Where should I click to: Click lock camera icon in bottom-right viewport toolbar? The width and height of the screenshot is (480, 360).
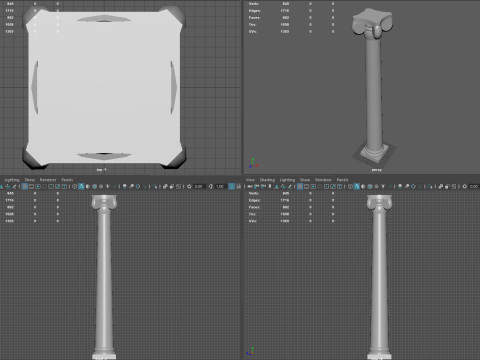[x=256, y=187]
